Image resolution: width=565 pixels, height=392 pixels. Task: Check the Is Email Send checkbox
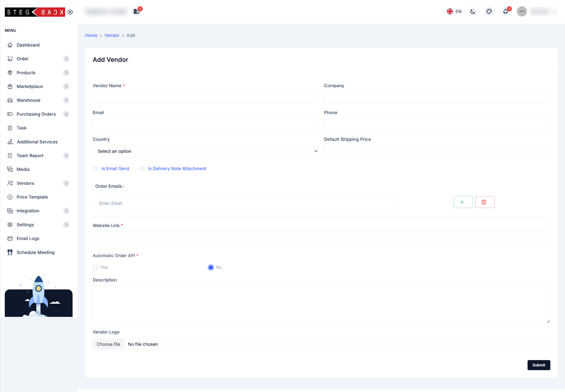point(95,169)
